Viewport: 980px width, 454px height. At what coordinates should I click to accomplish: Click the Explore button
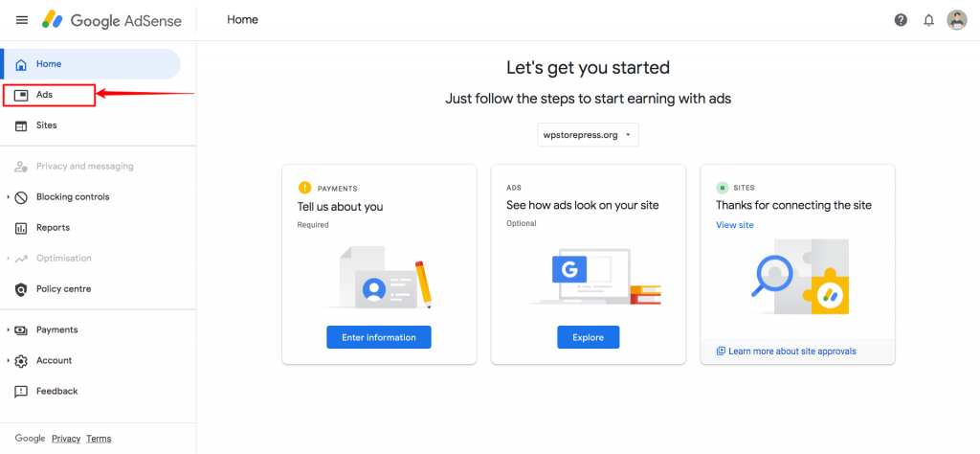(589, 337)
